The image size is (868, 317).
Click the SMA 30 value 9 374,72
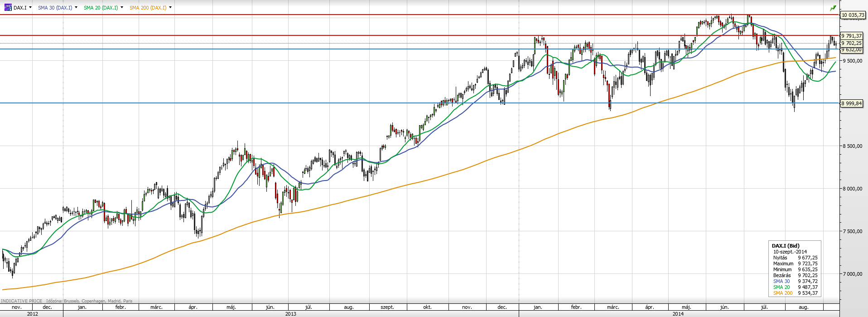808,281
